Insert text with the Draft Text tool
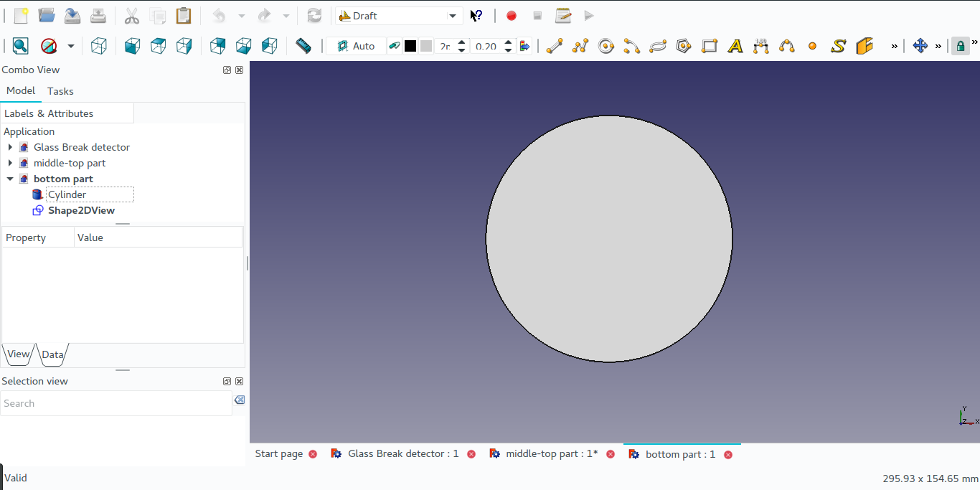The image size is (980, 490). pos(735,45)
